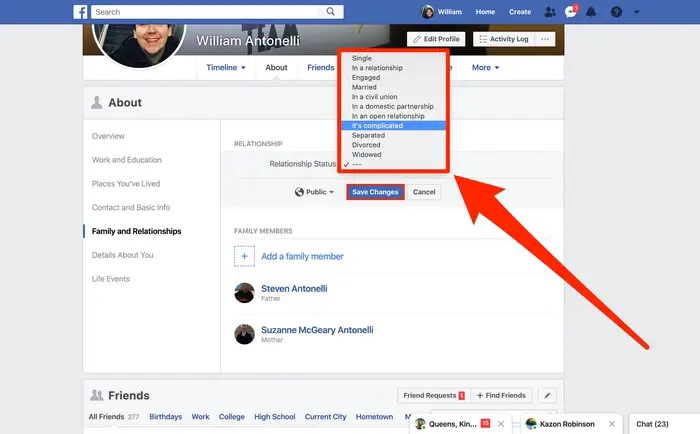The height and width of the screenshot is (434, 700).
Task: Expand the More profile menu
Action: coord(485,67)
